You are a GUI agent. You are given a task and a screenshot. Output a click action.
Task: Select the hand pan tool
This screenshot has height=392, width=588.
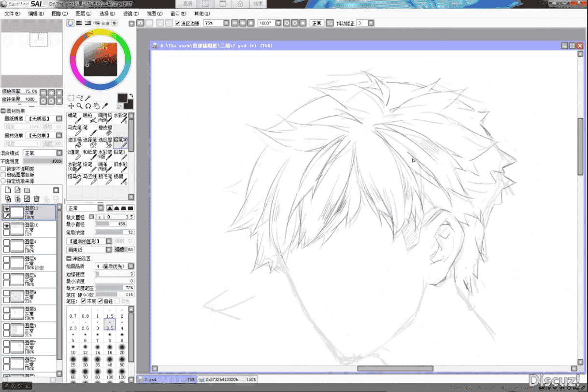pos(96,106)
